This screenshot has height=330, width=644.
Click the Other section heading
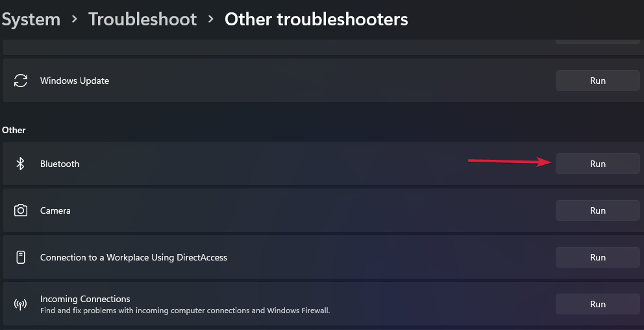point(14,130)
